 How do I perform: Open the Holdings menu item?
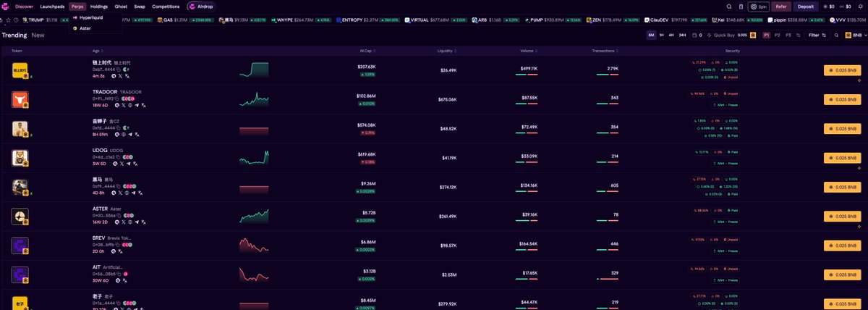coord(99,7)
